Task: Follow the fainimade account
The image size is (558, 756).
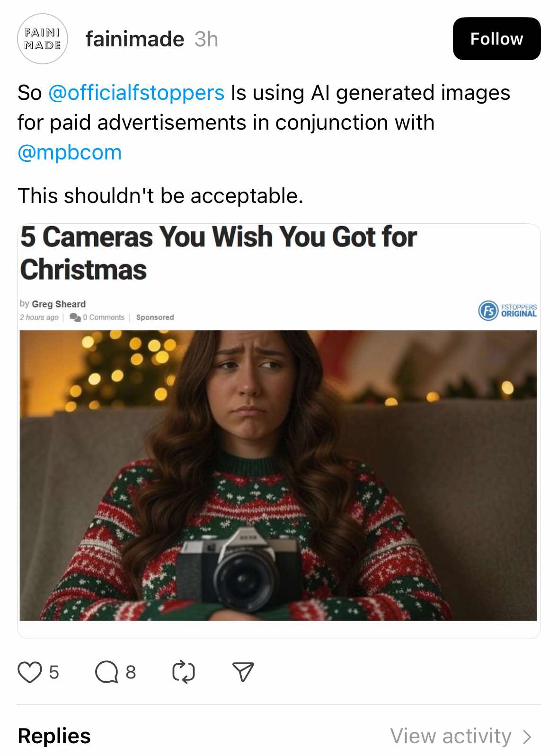Action: [496, 39]
